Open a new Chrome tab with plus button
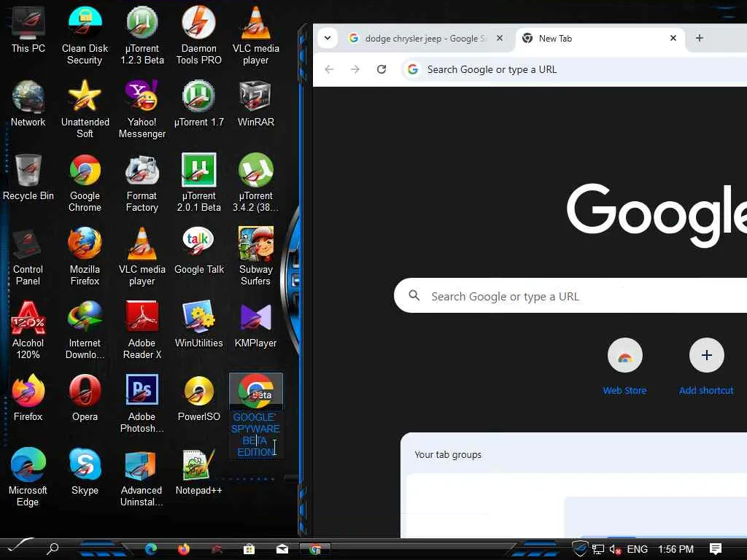 pyautogui.click(x=700, y=38)
